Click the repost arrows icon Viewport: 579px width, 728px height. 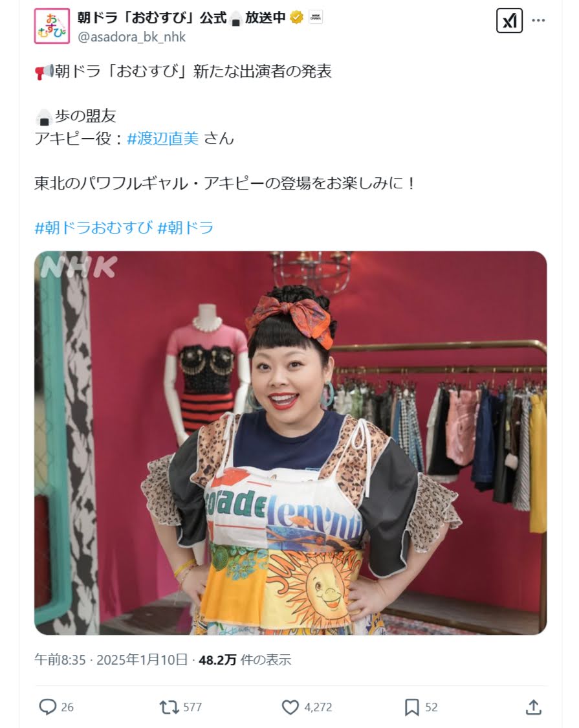[x=169, y=707]
